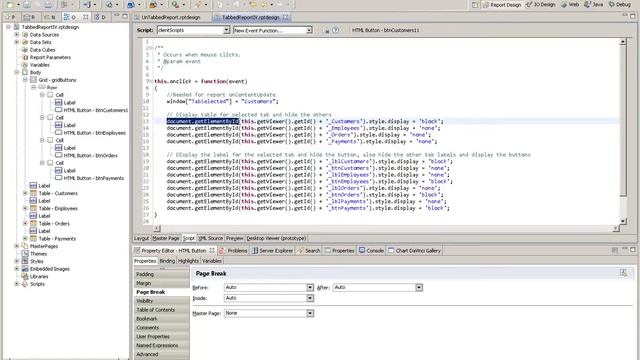Viewport: 640px width, 360px height.
Task: Switch to the Java perspective
Action: (593, 4)
